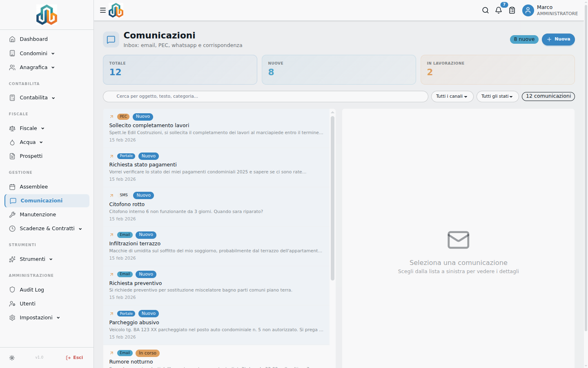The height and width of the screenshot is (368, 588).
Task: Click the Strumenti sparkle icon
Action: (x=12, y=259)
